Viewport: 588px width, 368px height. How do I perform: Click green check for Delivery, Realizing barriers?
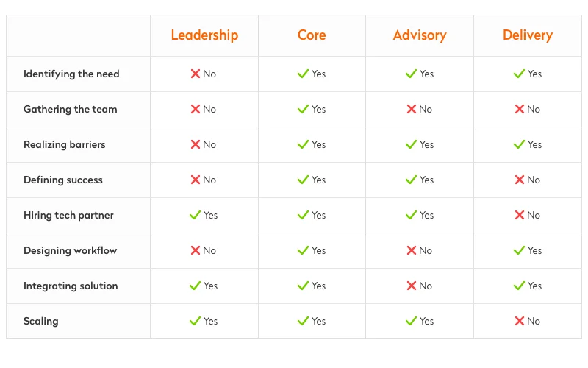(519, 144)
